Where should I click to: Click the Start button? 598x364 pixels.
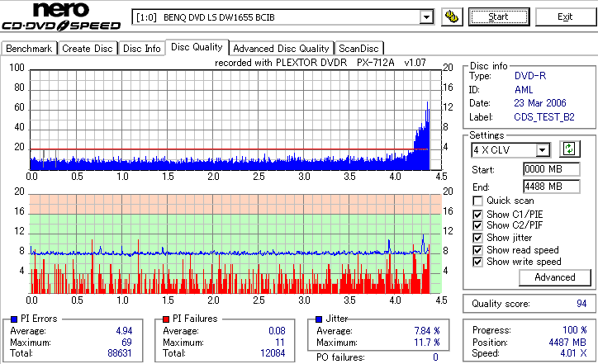499,17
